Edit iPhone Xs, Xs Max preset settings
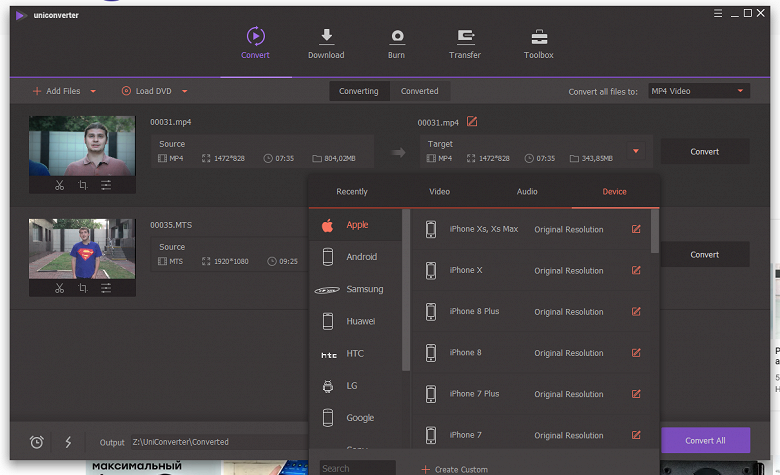The height and width of the screenshot is (475, 780). [x=636, y=229]
